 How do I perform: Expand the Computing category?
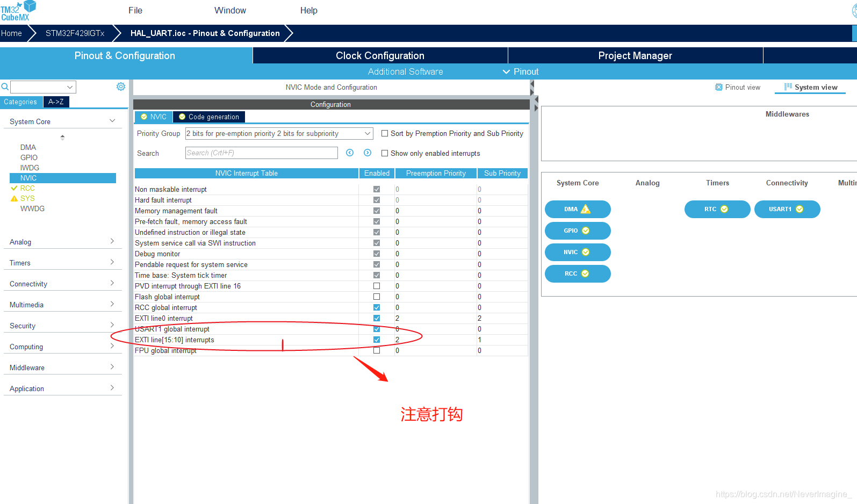point(112,346)
